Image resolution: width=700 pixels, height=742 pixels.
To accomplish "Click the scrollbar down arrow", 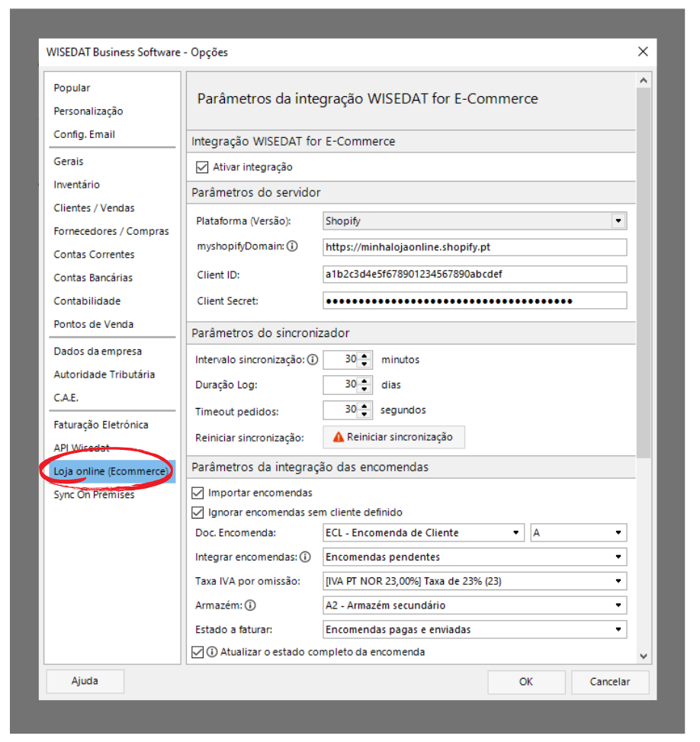I will pos(644,657).
